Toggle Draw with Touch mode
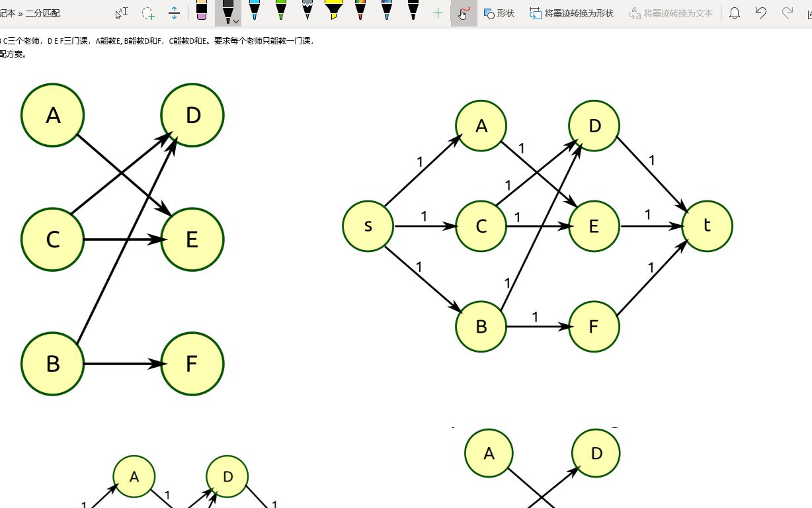812x508 pixels. pos(464,13)
